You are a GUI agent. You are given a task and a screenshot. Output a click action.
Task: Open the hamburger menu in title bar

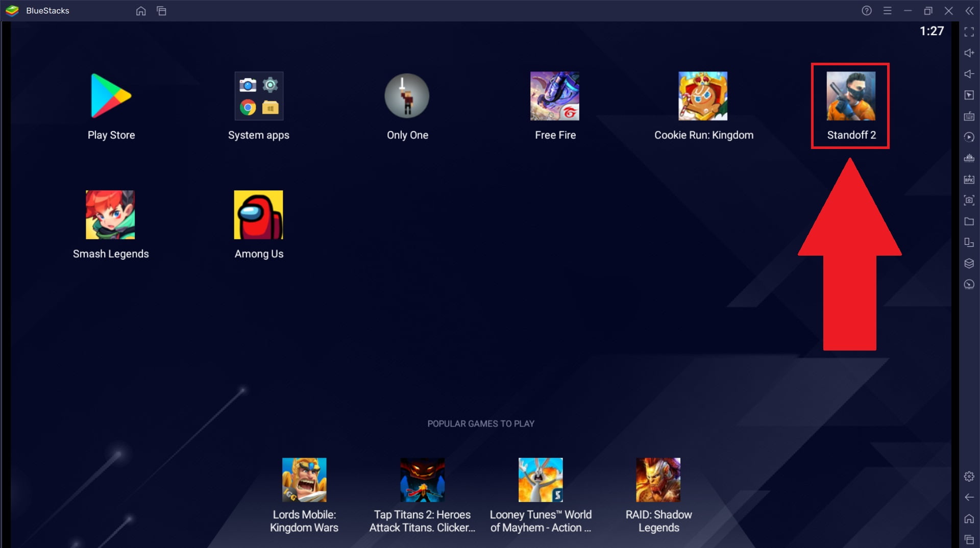[887, 11]
